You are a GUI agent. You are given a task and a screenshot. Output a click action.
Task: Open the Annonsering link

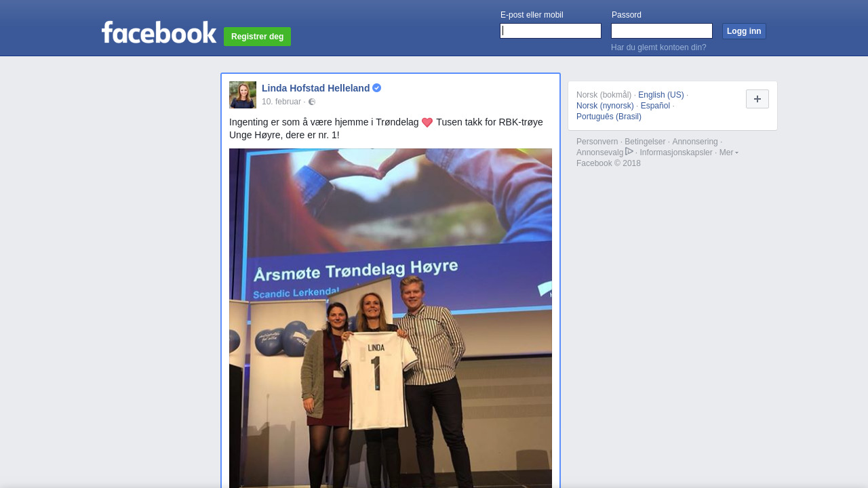(695, 142)
